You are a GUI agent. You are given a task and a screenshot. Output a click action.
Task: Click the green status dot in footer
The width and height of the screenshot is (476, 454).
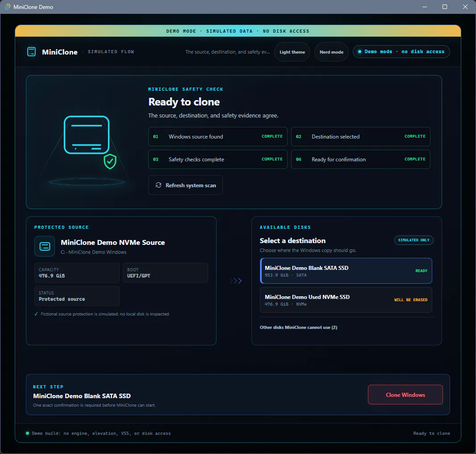coord(28,433)
